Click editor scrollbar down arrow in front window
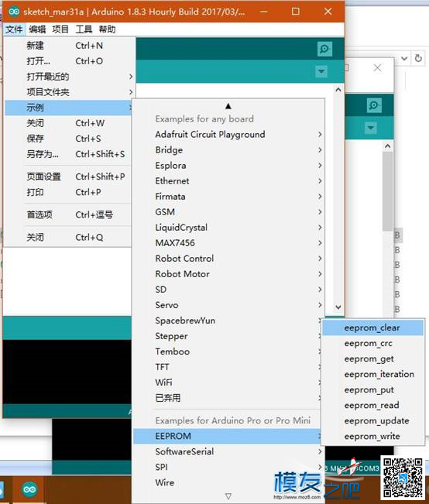The width and height of the screenshot is (429, 504). [338, 307]
